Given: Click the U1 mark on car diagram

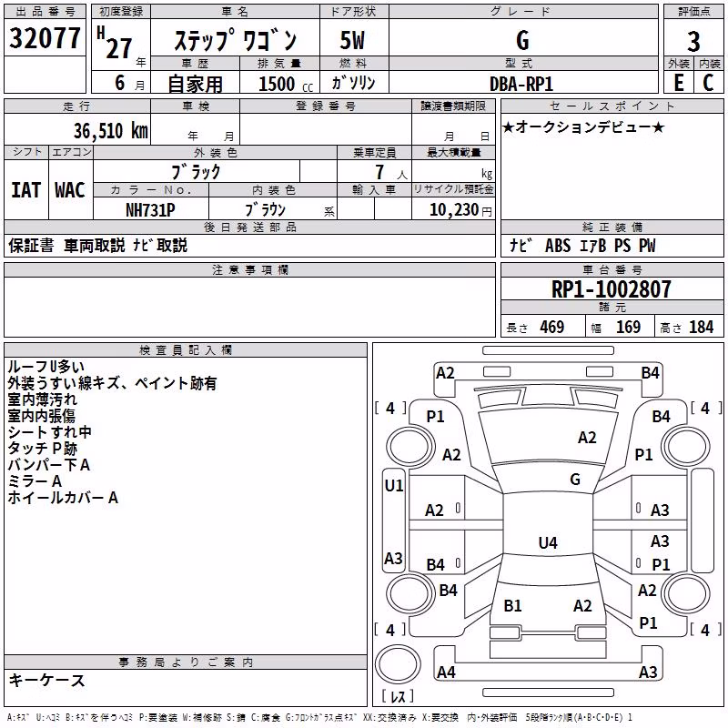Looking at the screenshot, I should click(x=394, y=486).
